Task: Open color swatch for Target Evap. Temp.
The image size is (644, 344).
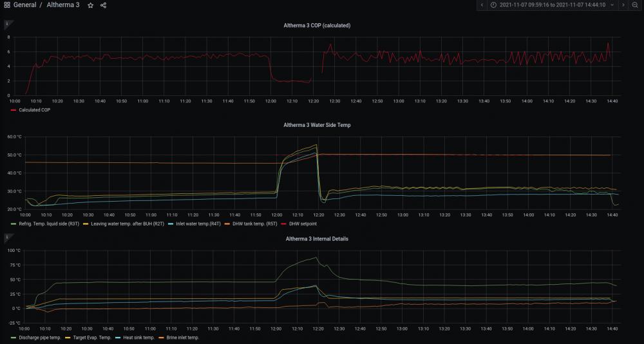Action: click(68, 338)
